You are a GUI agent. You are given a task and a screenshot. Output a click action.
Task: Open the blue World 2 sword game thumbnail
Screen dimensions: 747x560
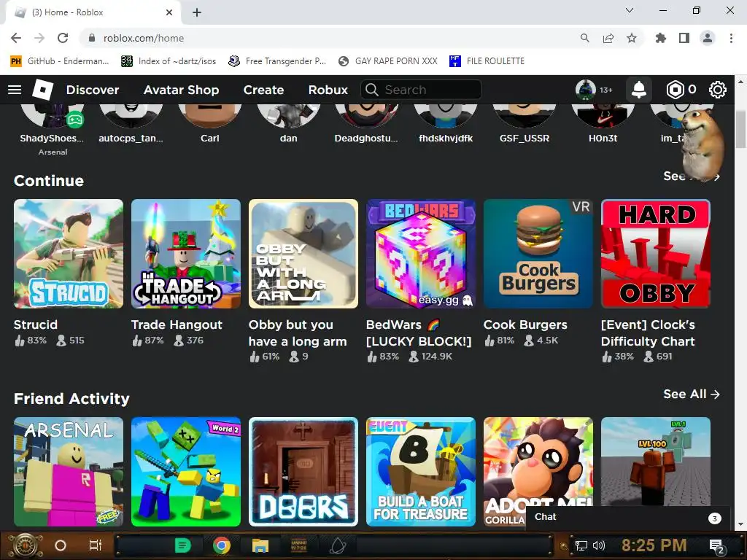pos(186,472)
